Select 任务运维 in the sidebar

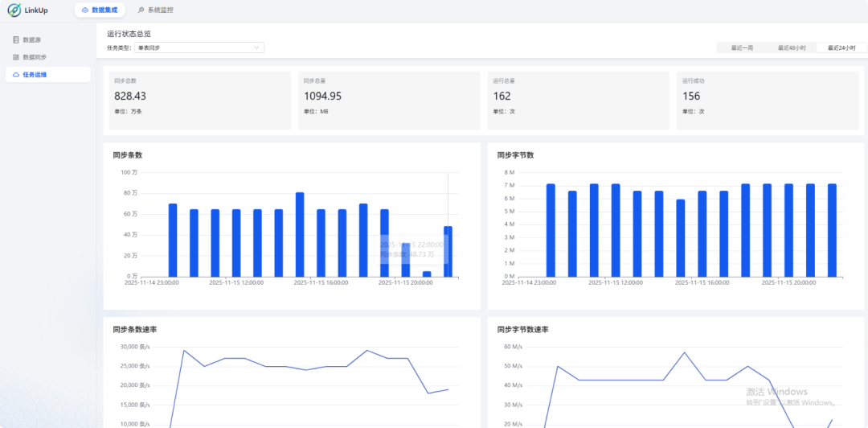click(48, 74)
